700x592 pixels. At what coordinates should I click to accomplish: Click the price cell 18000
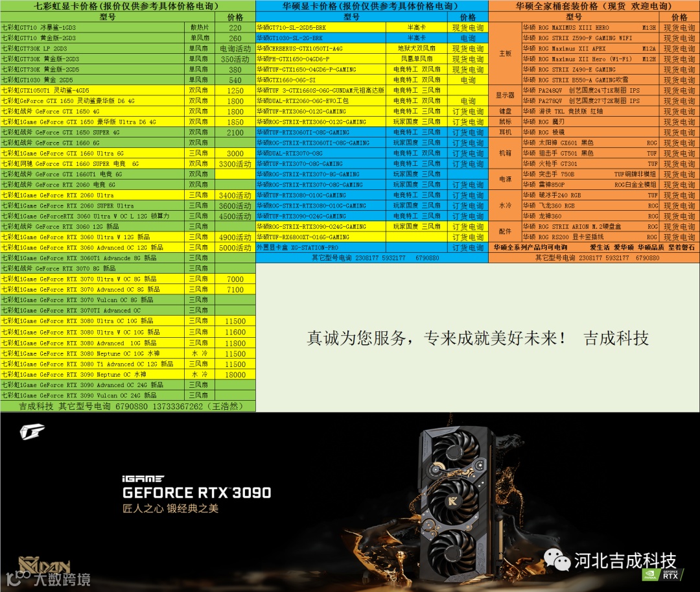tap(235, 375)
